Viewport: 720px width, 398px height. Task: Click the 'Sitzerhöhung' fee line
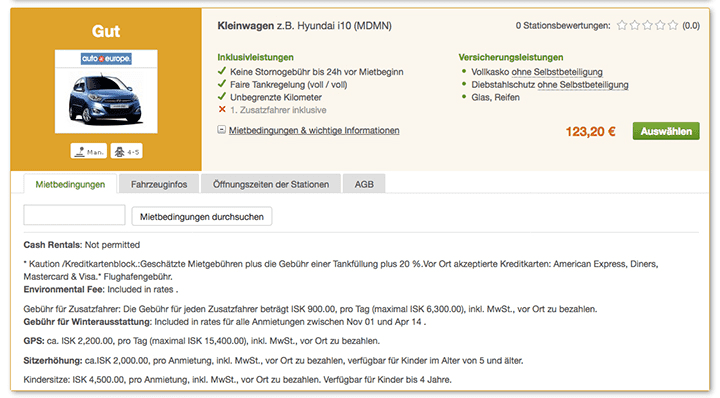coord(273,361)
